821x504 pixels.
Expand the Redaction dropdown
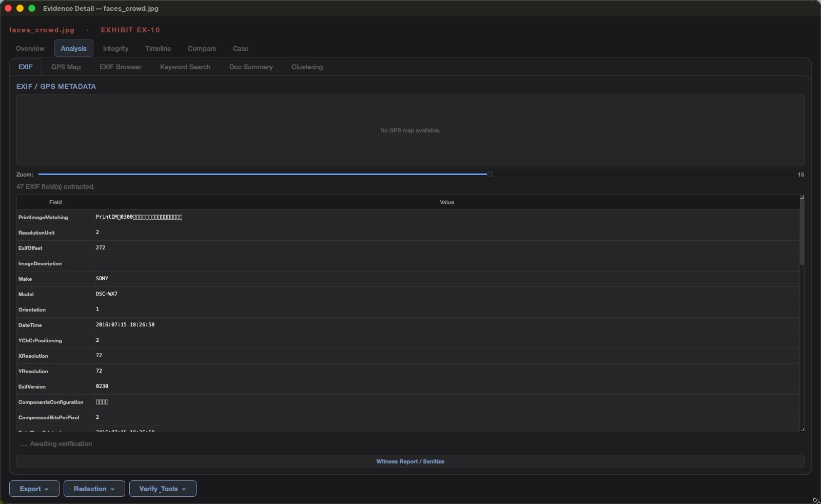(94, 489)
